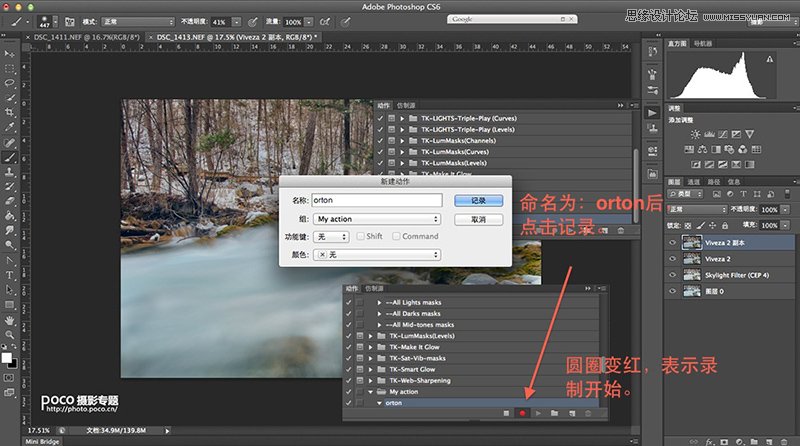
Task: Open the 颜色 color dropdown in dialog
Action: 377,254
